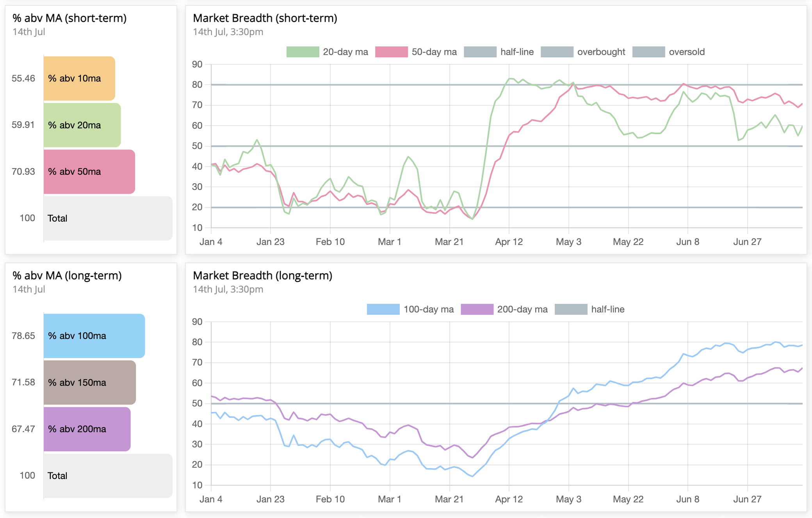Screen dimensions: 812x518
Task: Click 14th Jul, 3:30pm under short-term chart title
Action: tap(228, 32)
